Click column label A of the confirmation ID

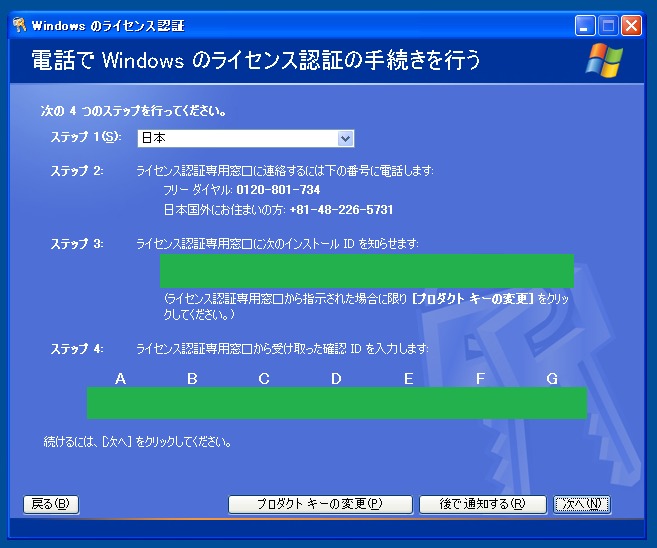pyautogui.click(x=121, y=379)
